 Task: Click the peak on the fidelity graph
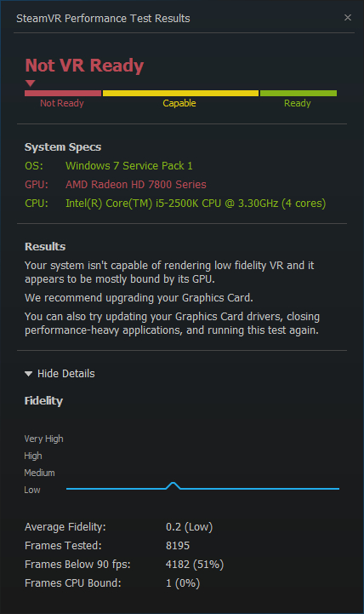point(173,485)
